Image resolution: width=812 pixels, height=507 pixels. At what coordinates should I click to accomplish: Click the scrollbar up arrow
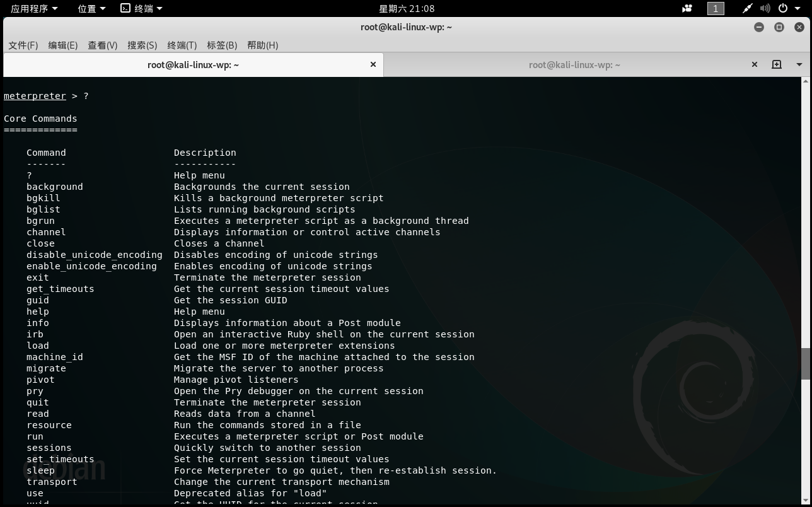coord(805,81)
